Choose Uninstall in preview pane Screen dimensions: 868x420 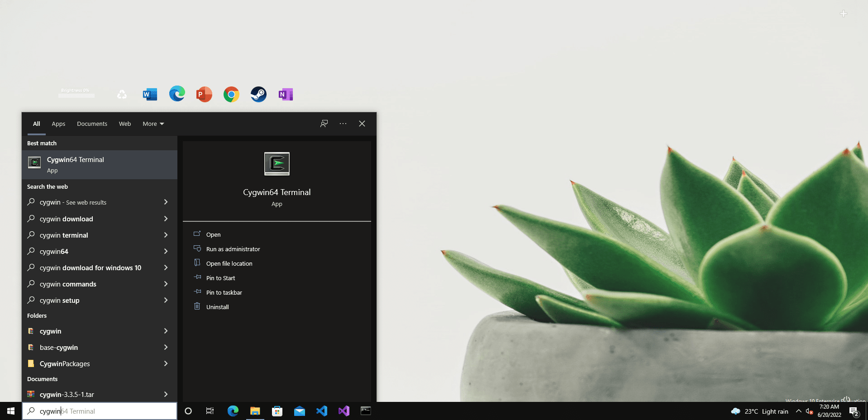[x=217, y=307]
